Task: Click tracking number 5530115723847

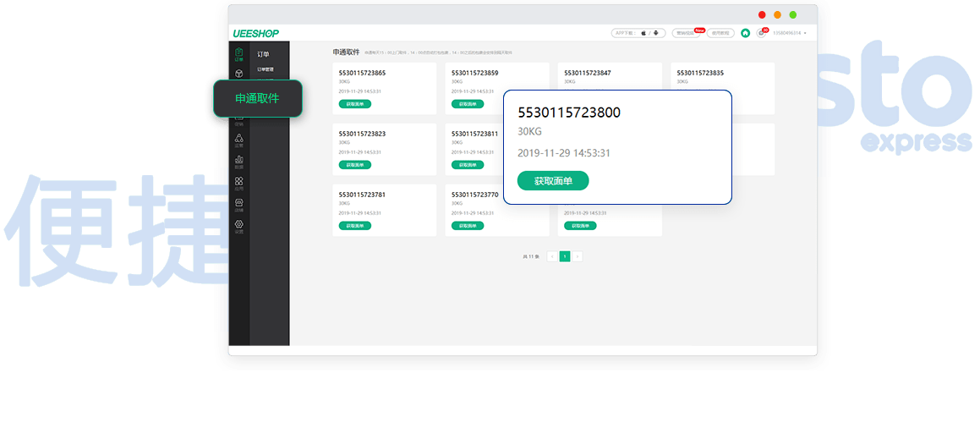Action: coord(588,74)
